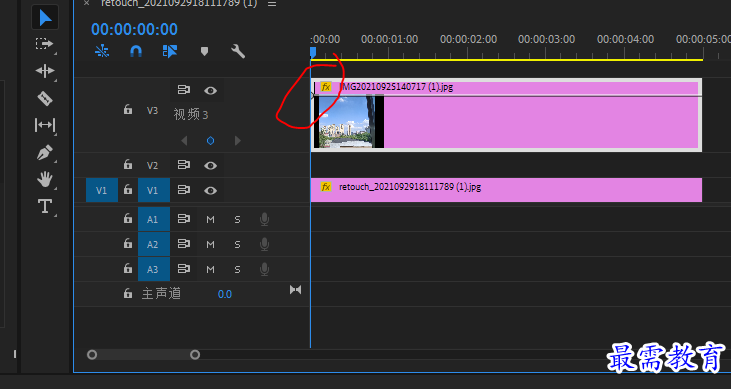The image size is (731, 389).
Task: Toggle A1 track targeting
Action: [x=154, y=219]
